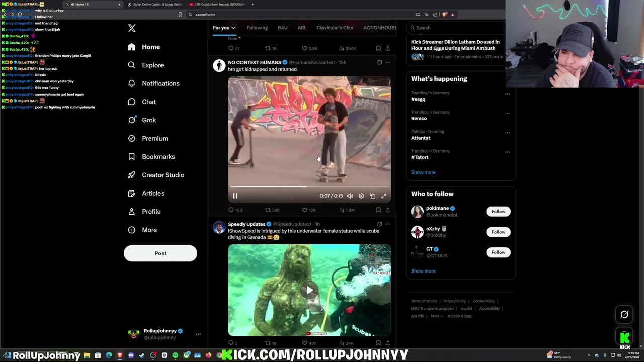Show more under Who to follow

pyautogui.click(x=423, y=271)
